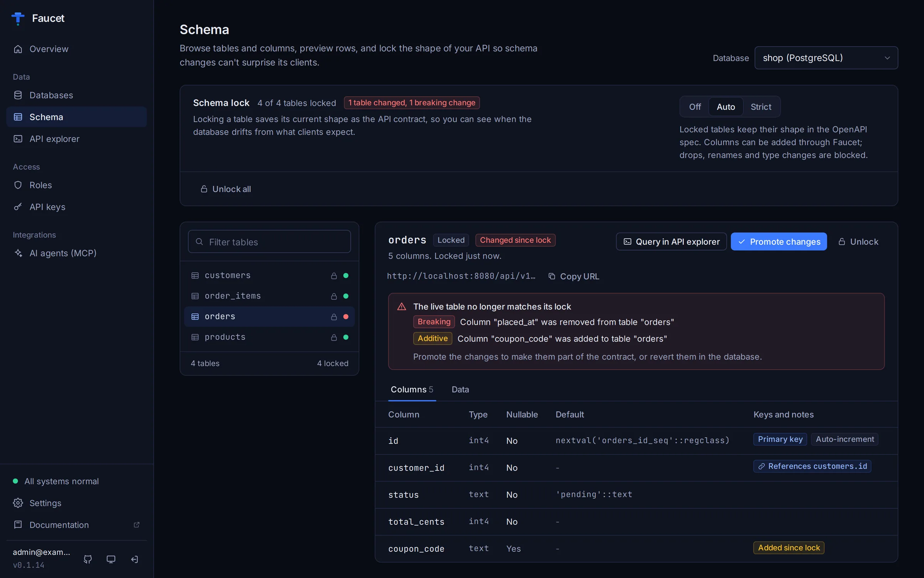Click the Changed since lock badge
The image size is (924, 578).
point(515,240)
